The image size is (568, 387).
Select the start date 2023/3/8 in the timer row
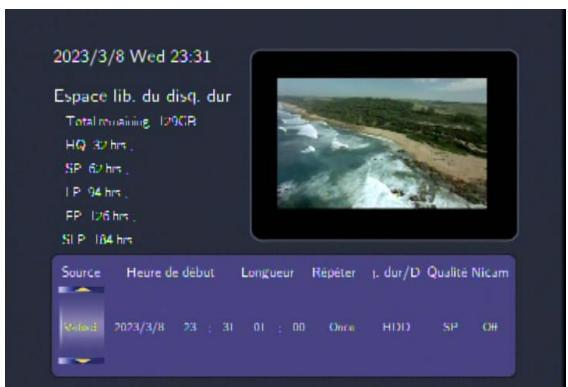click(139, 327)
